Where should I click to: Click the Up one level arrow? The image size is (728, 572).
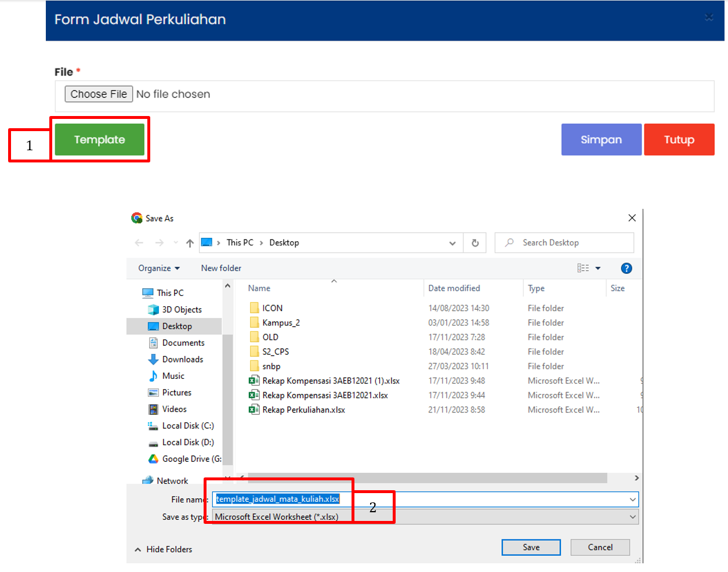[190, 243]
